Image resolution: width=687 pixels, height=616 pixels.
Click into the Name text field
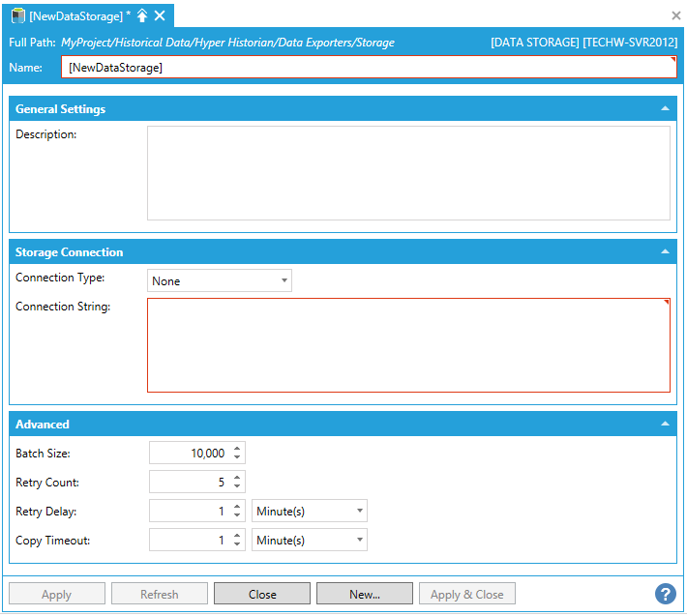pyautogui.click(x=368, y=68)
